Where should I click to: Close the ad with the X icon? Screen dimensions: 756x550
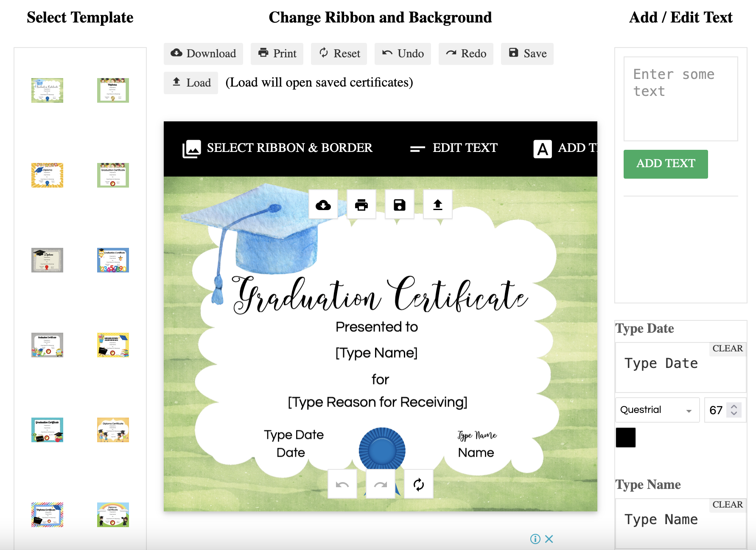[x=549, y=539]
